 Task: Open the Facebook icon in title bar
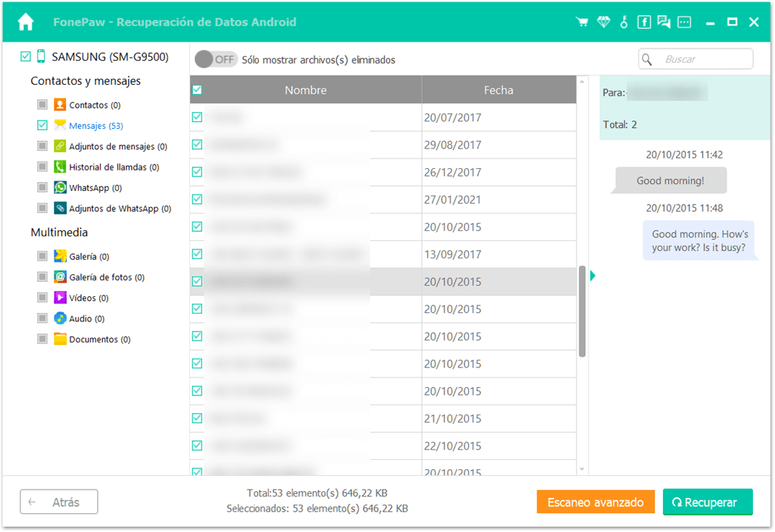point(644,22)
